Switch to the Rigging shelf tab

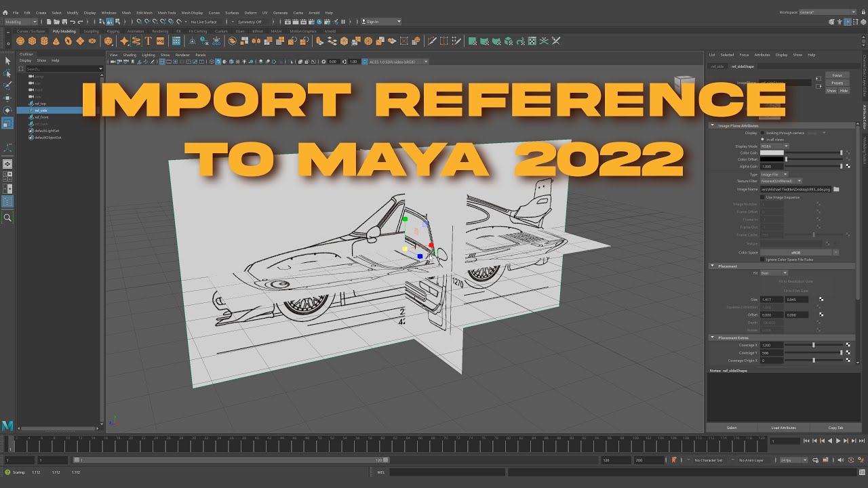113,31
